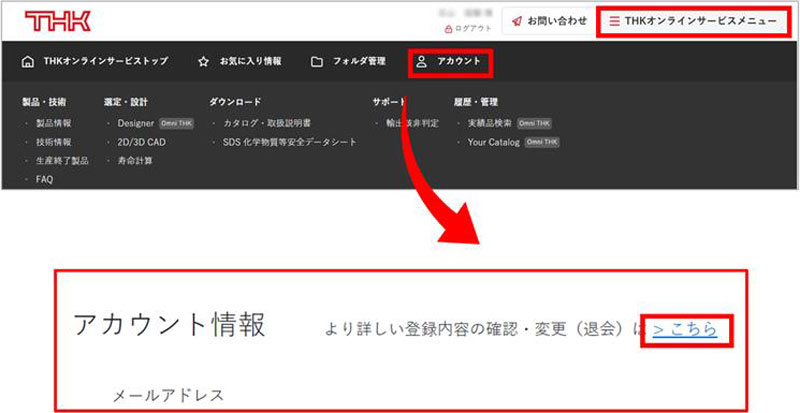The image size is (800, 413).
Task: Open the お問い合わせ contact button
Action: pyautogui.click(x=548, y=21)
